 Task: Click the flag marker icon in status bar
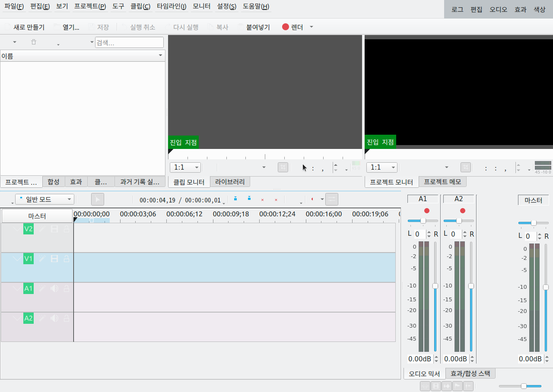pyautogui.click(x=458, y=386)
